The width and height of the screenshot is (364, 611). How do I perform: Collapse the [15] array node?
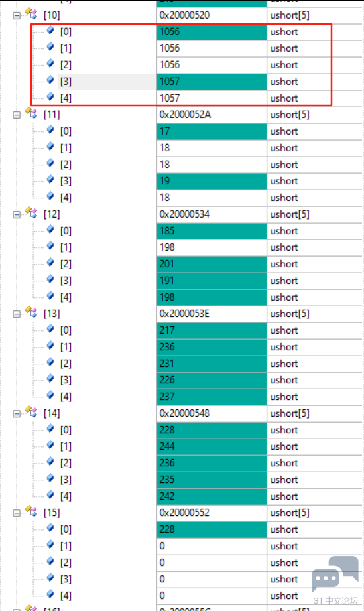[x=17, y=513]
